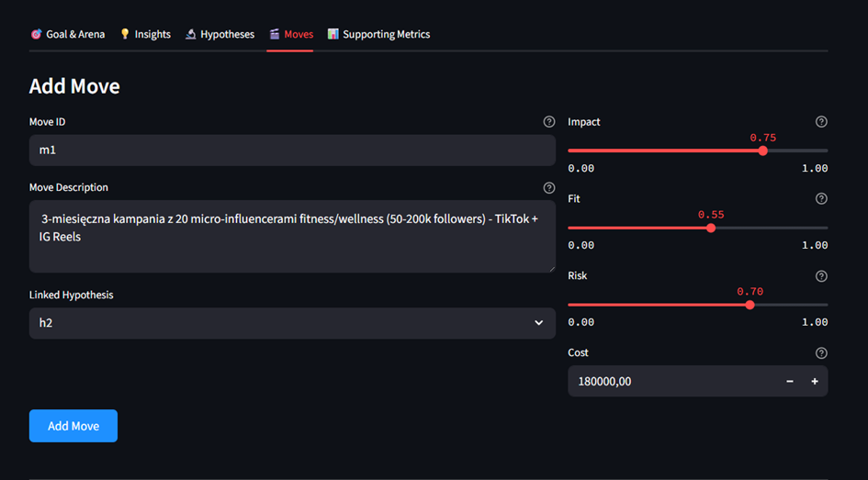The image size is (868, 480).
Task: Click the Moves clapperboard icon
Action: [x=274, y=34]
